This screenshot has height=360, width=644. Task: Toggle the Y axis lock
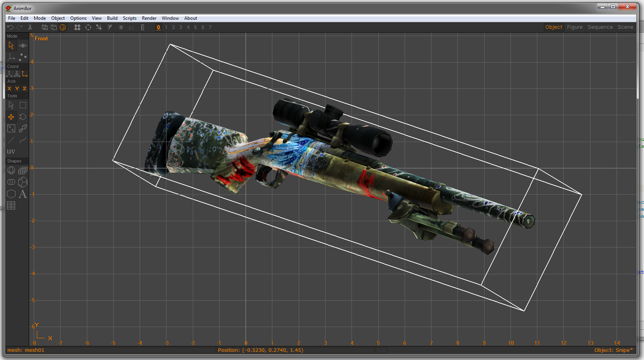[17, 88]
